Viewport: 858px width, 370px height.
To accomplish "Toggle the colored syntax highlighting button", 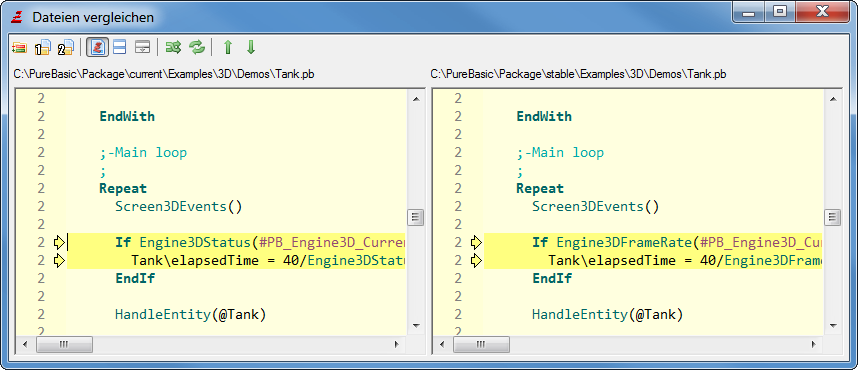I will [97, 48].
